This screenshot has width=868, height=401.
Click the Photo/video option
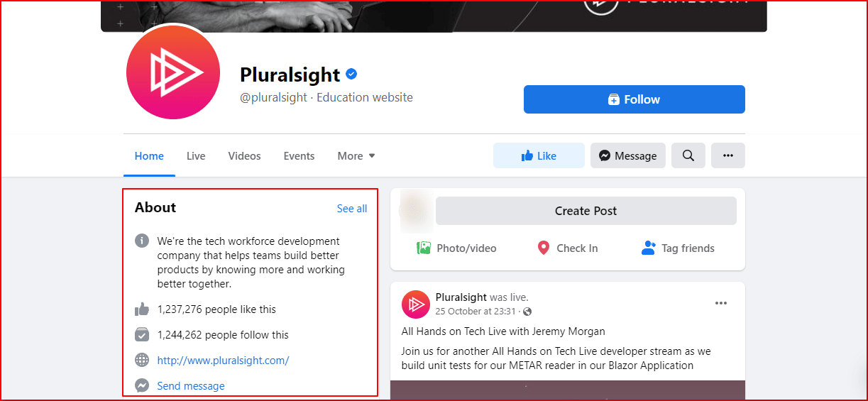[456, 248]
